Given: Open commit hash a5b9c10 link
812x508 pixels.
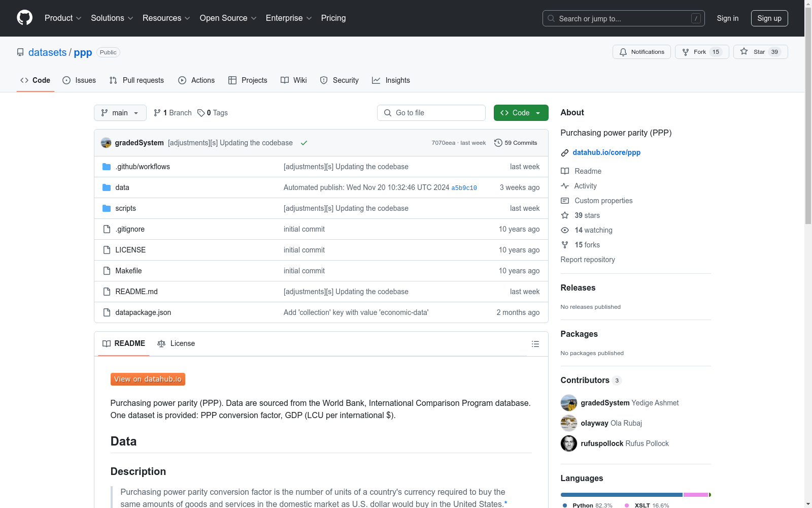Looking at the screenshot, I should coord(464,188).
